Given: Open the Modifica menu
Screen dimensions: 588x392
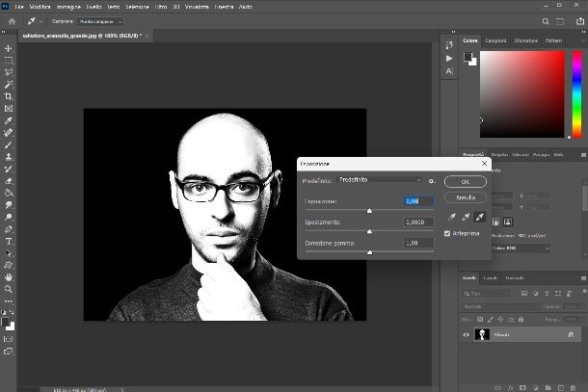Looking at the screenshot, I should [40, 7].
